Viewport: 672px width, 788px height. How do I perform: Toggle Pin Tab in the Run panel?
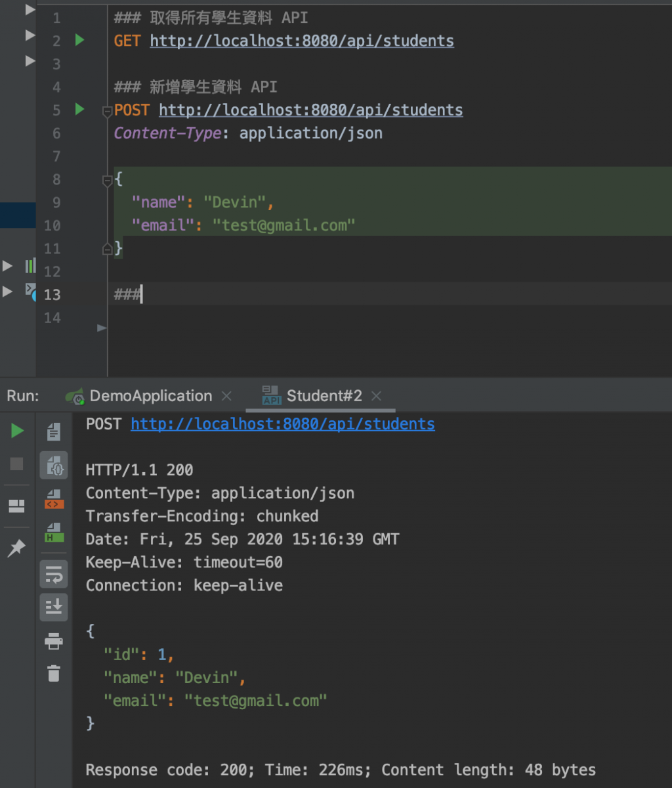[x=16, y=548]
